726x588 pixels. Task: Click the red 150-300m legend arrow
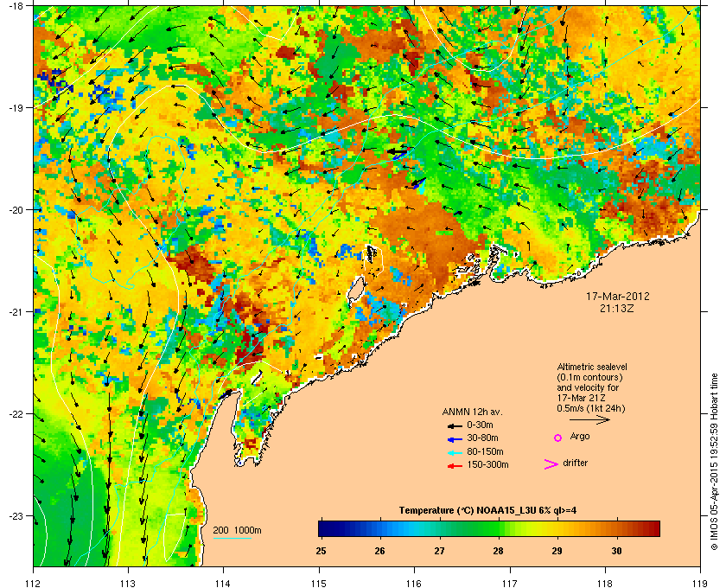(455, 466)
